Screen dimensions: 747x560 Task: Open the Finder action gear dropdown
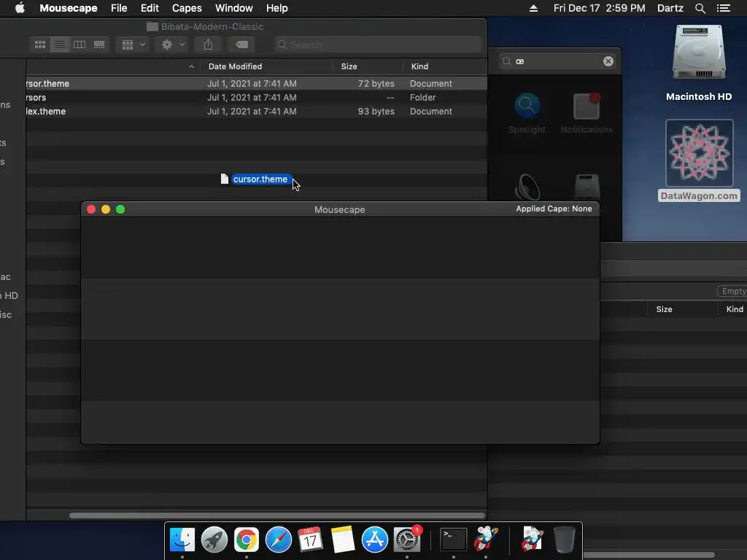click(x=172, y=44)
